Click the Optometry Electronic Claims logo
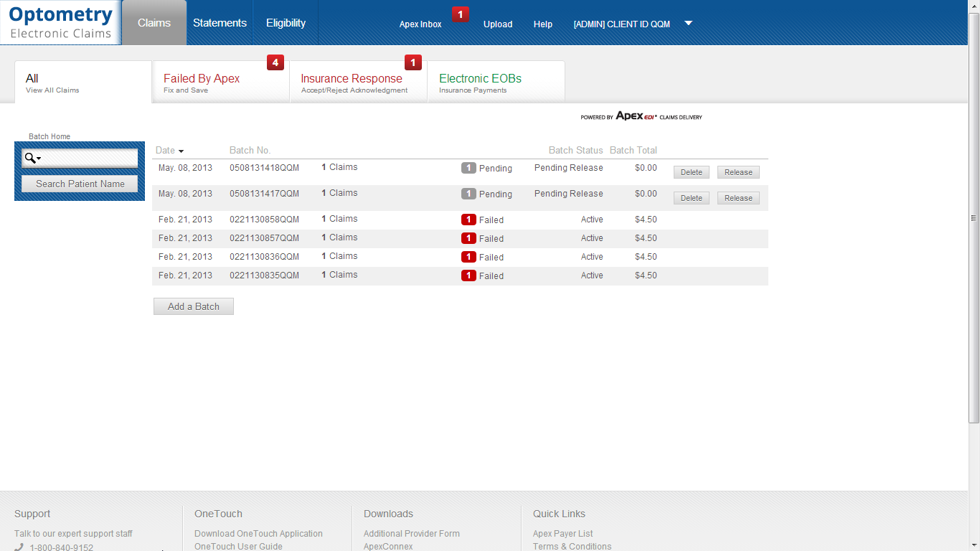980x551 pixels. point(60,22)
